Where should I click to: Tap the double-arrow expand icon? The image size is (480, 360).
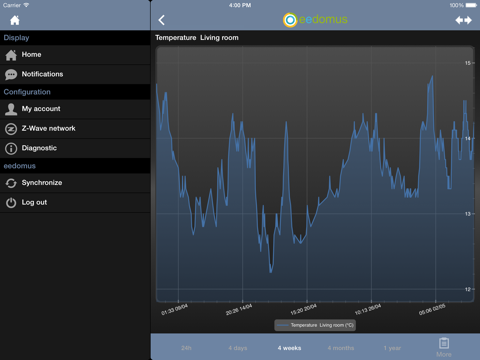tap(463, 20)
